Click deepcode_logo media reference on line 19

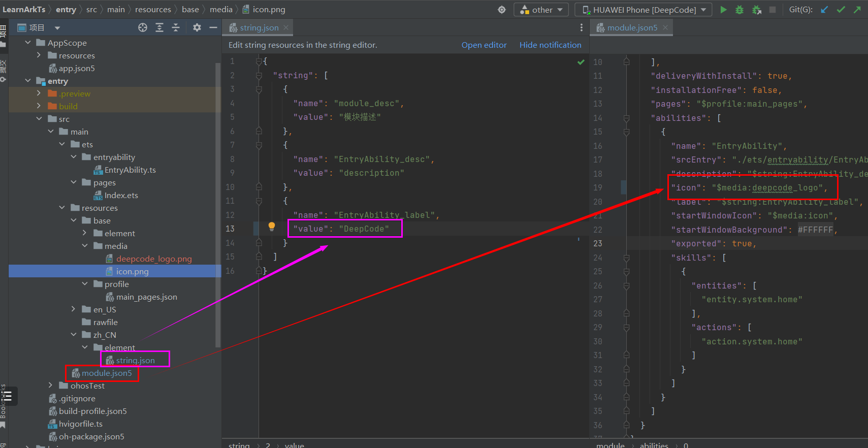[x=785, y=187]
